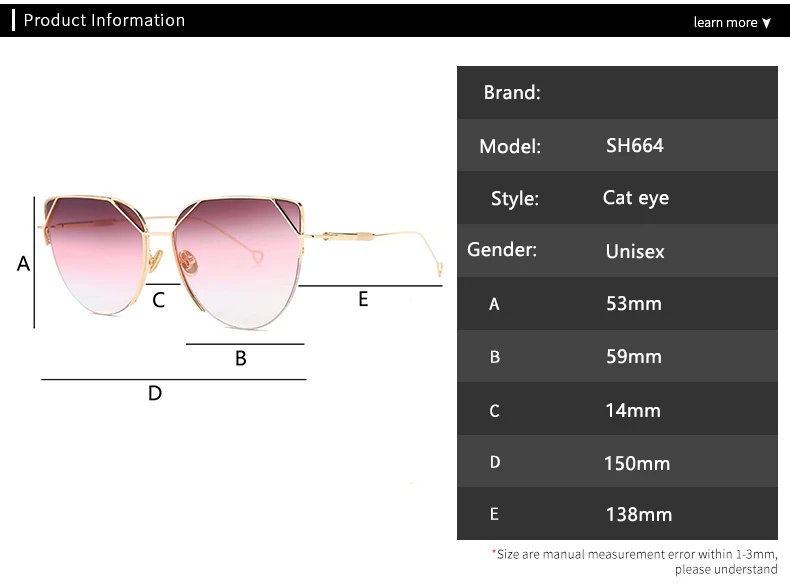Select the style value 'Cat eye'
The height and width of the screenshot is (586, 790).
(636, 198)
